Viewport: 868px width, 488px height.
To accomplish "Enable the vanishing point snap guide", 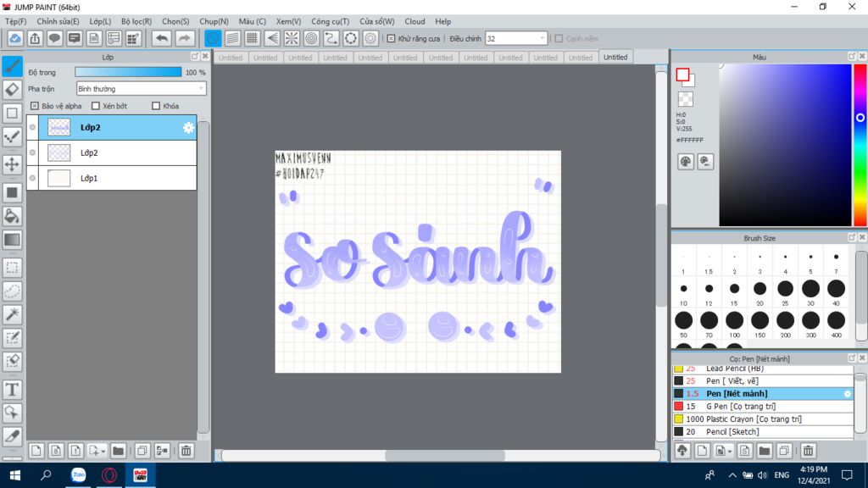I will [272, 38].
